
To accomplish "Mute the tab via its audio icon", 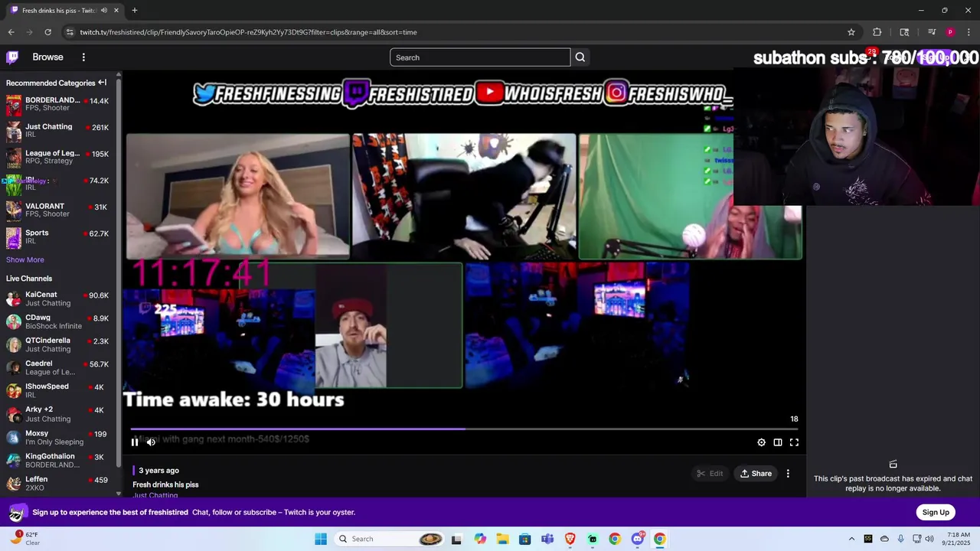I will click(x=103, y=10).
